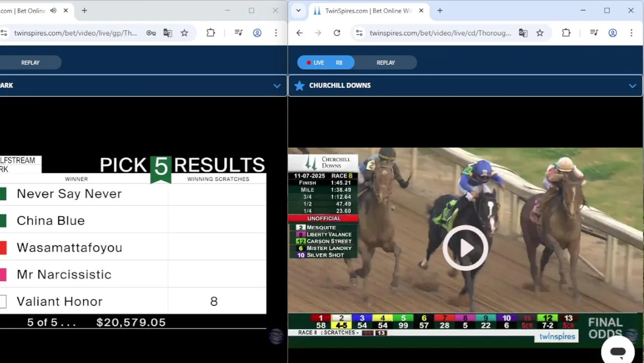Click the Churchill Downs logo in video
Screen dimensions: 644x363
[323, 162]
